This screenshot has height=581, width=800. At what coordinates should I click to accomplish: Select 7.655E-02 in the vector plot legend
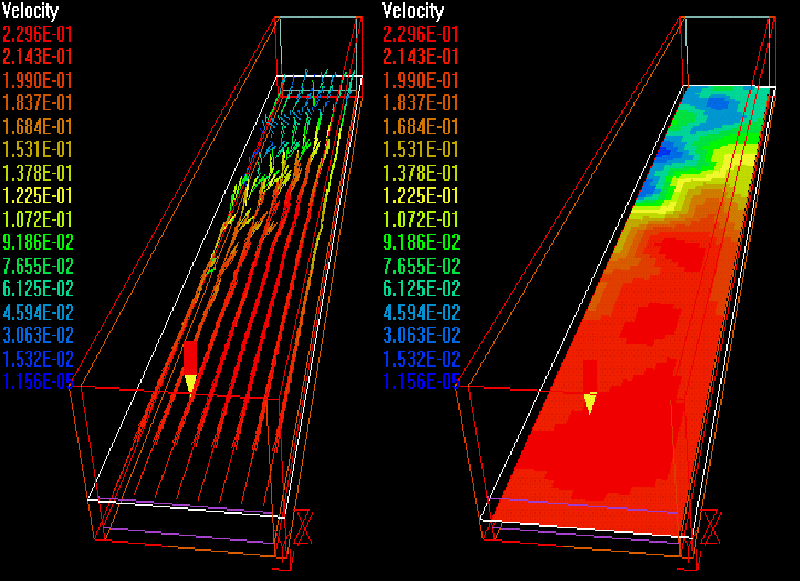(38, 266)
